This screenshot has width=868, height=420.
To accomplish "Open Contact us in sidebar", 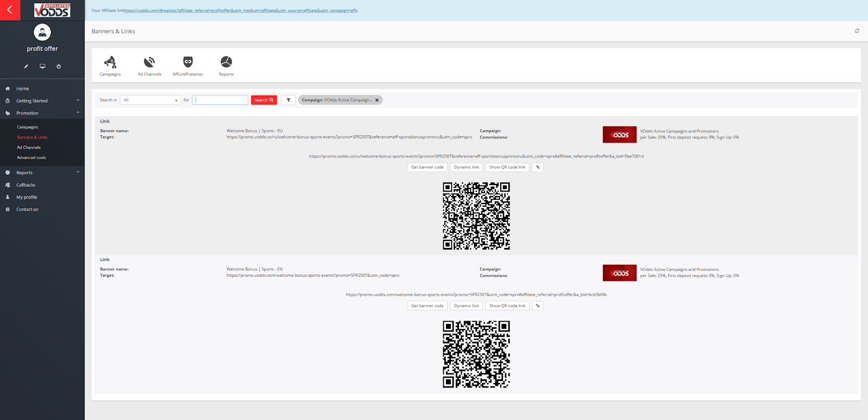I will coord(27,209).
